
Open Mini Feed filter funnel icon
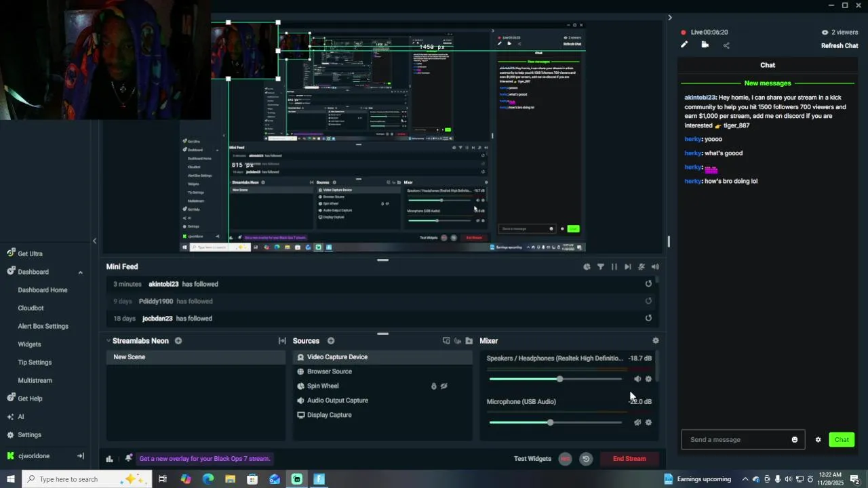click(600, 267)
